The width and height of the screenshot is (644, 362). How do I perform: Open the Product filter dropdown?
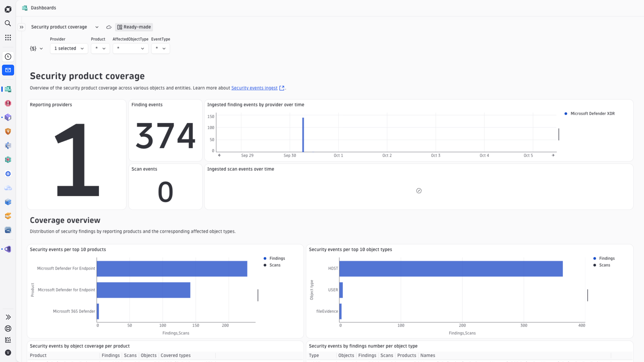(100, 48)
